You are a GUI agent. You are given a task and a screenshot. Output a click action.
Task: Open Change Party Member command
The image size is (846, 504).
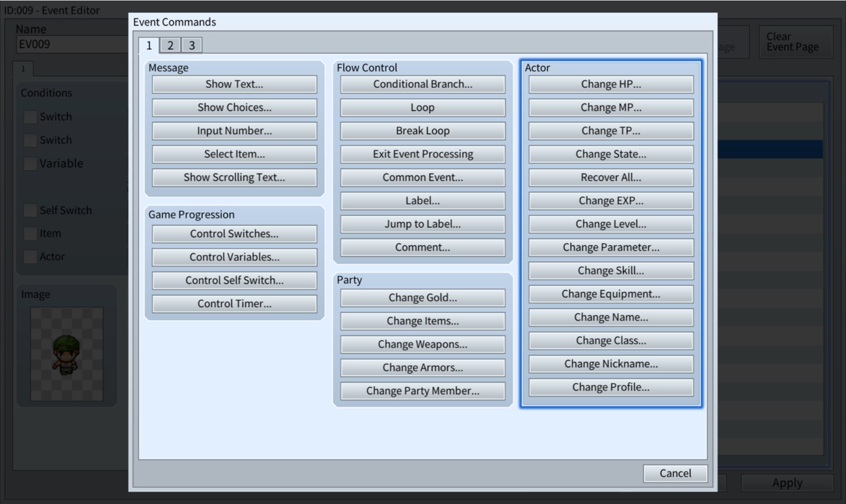(x=422, y=391)
